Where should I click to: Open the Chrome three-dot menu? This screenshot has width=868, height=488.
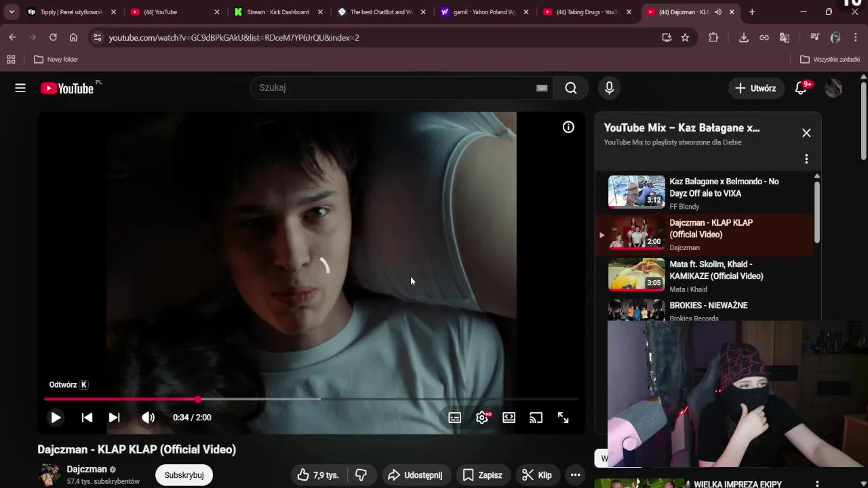(x=856, y=37)
